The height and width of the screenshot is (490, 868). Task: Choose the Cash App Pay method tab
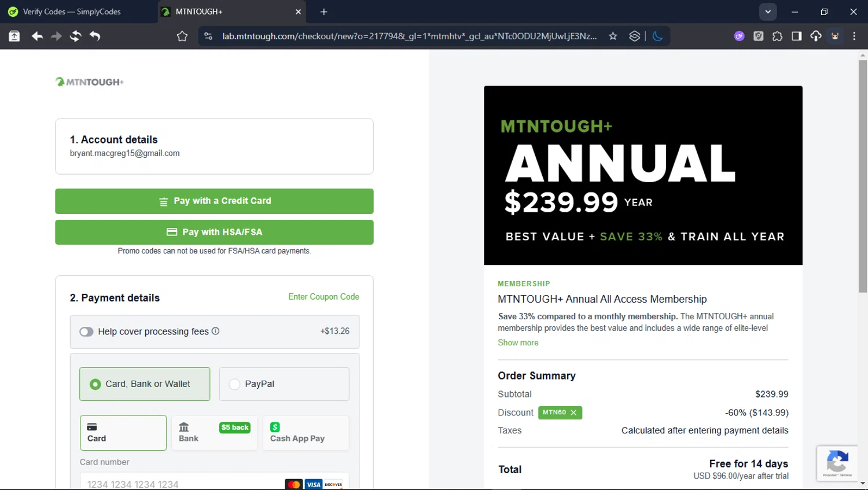tap(306, 433)
